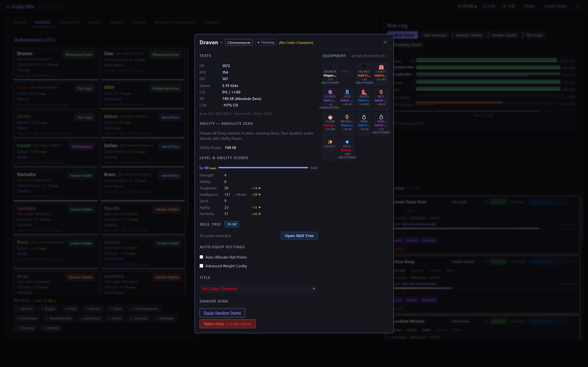Image resolution: width=588 pixels, height=367 pixels.
Task: Click the Spirit score 9
Action: [x=225, y=201]
